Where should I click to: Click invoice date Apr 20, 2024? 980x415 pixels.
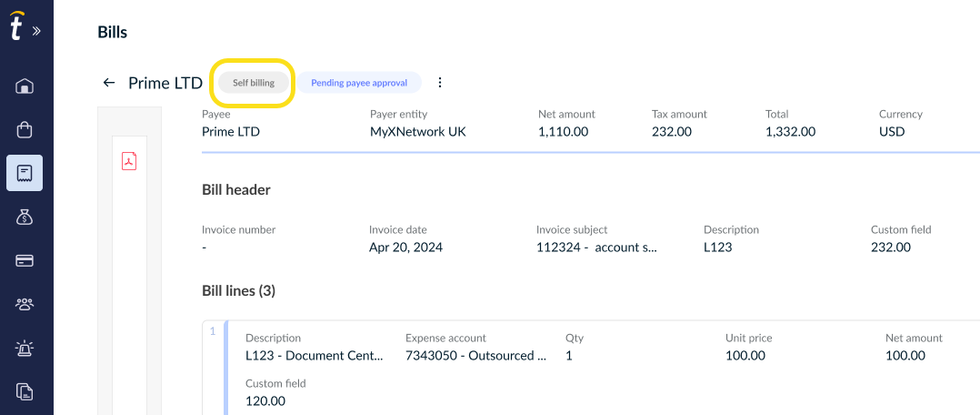click(x=405, y=248)
